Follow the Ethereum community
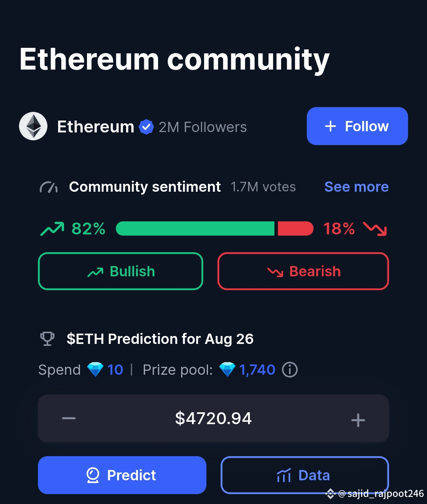Screen dimensions: 427x504 coord(357,126)
